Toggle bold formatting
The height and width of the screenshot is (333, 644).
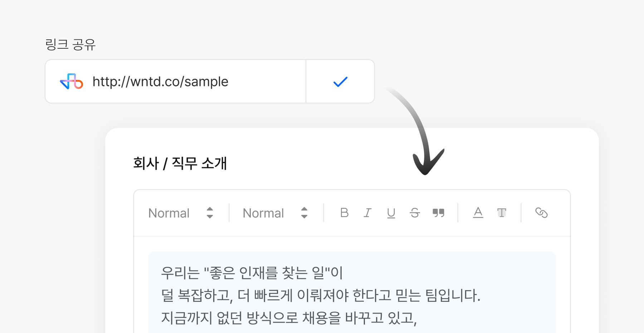tap(344, 213)
